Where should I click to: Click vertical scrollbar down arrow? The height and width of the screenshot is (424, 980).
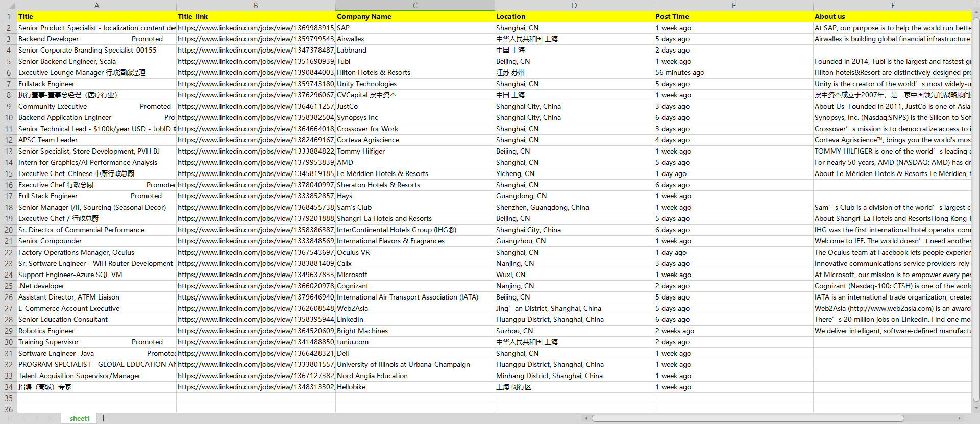pyautogui.click(x=976, y=408)
